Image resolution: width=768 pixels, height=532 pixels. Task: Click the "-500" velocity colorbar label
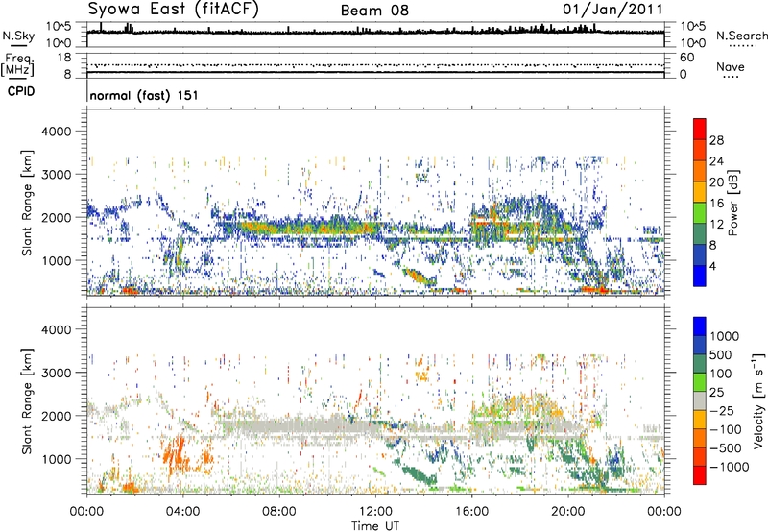725,448
